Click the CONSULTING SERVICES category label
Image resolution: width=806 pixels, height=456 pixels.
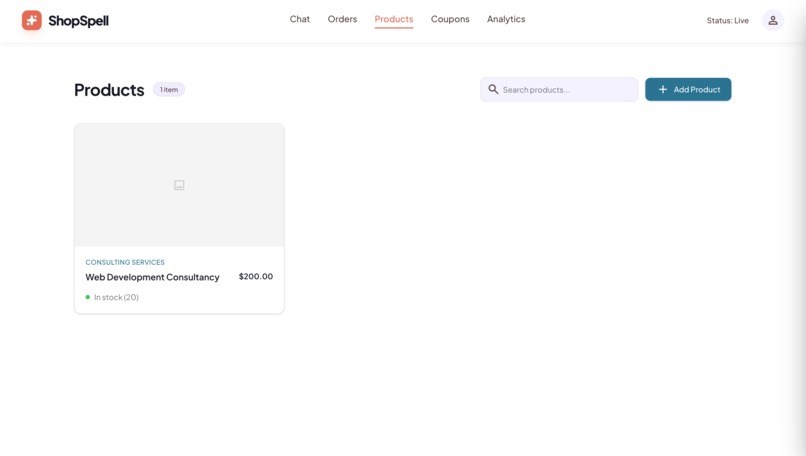click(x=125, y=262)
